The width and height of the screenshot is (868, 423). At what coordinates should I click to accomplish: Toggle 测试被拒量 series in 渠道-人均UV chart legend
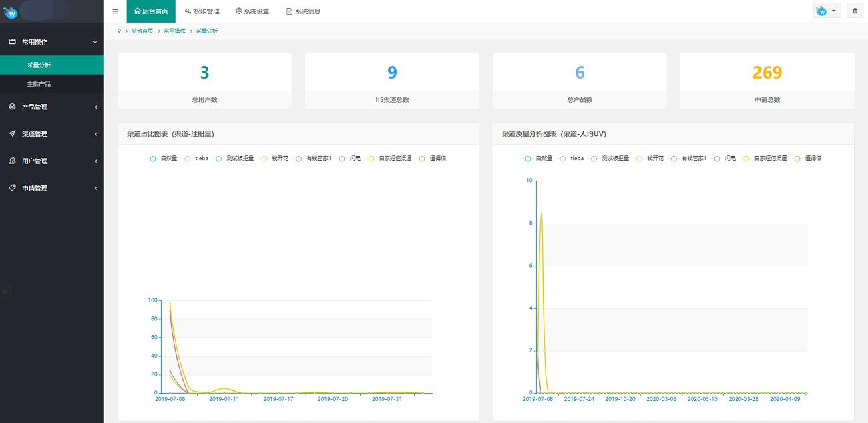(609, 159)
